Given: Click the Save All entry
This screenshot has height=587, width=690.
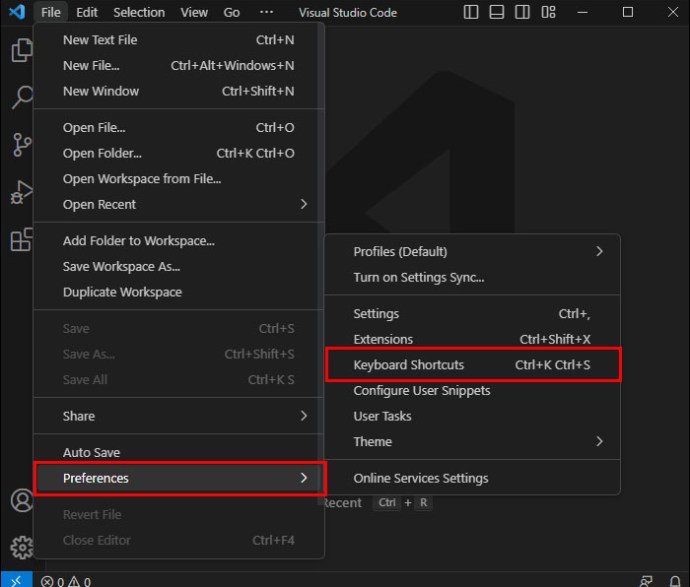Looking at the screenshot, I should [180, 380].
